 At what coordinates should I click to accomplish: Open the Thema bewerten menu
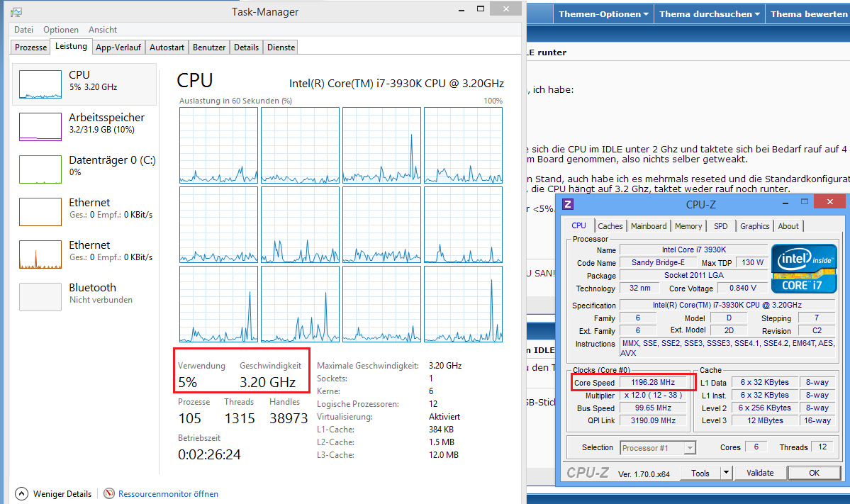tap(807, 14)
